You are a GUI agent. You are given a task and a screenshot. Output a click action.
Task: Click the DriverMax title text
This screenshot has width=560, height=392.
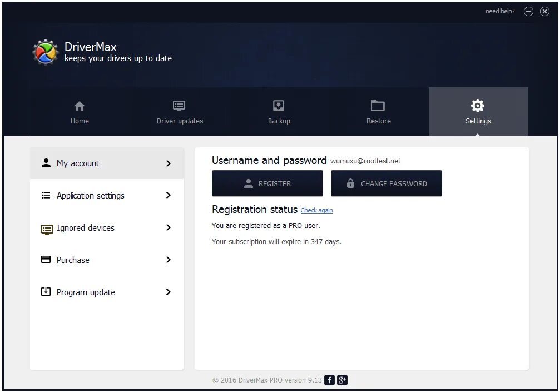(x=90, y=47)
